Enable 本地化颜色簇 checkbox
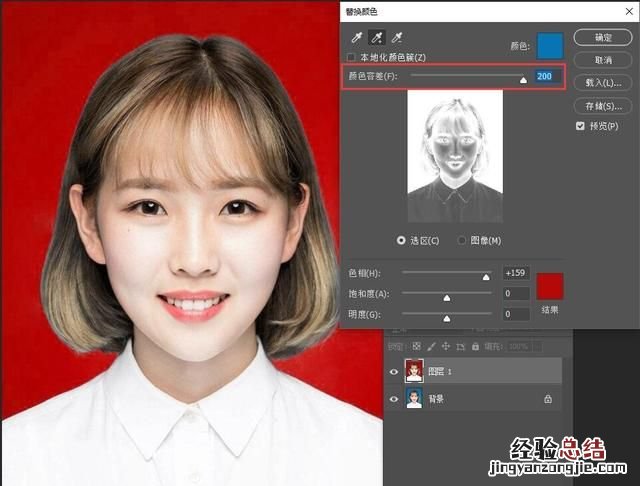Screen dimensions: 640x486 point(351,57)
